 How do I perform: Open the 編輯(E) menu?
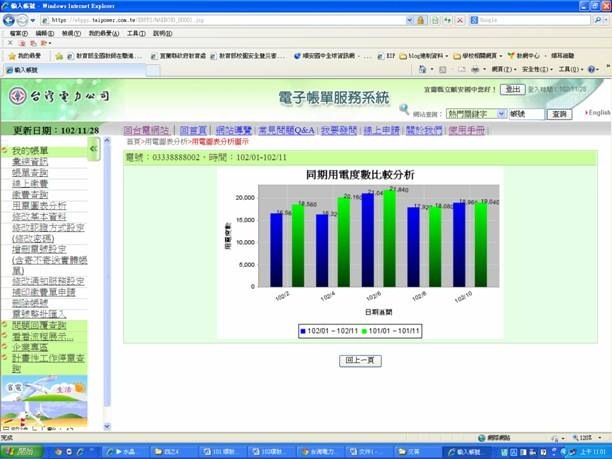click(x=45, y=34)
